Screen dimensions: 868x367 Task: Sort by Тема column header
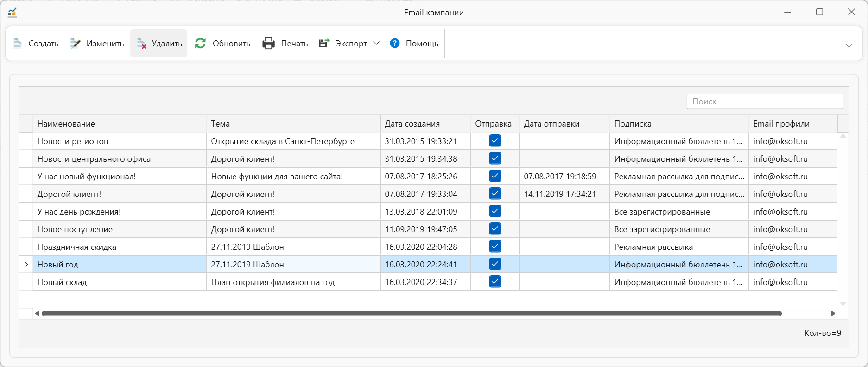(x=293, y=124)
